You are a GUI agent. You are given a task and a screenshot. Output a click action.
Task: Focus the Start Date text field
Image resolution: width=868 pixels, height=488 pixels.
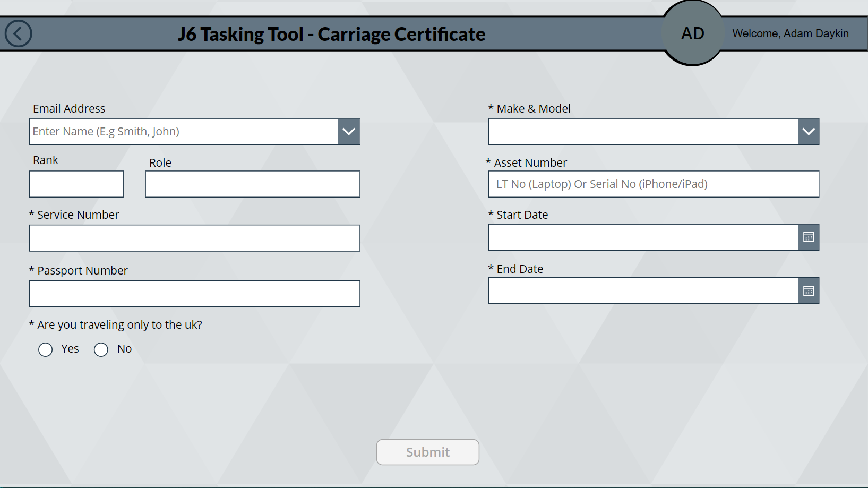[643, 237]
